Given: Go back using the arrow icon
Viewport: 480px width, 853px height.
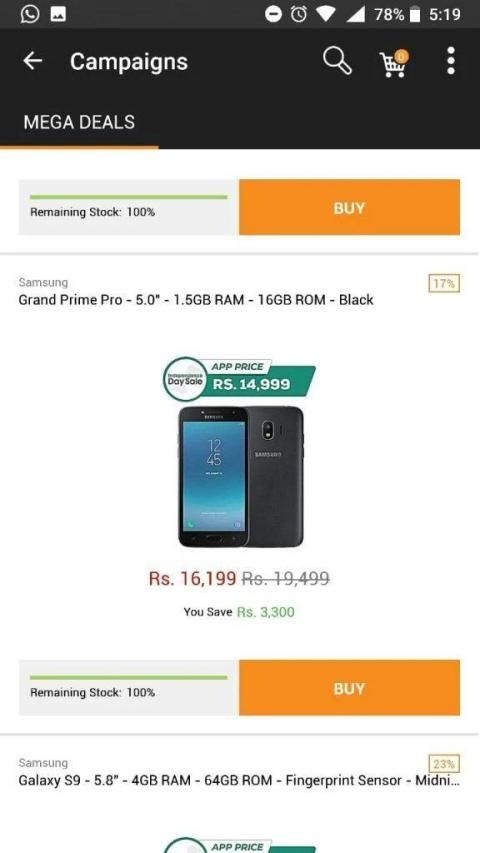Looking at the screenshot, I should pos(32,61).
